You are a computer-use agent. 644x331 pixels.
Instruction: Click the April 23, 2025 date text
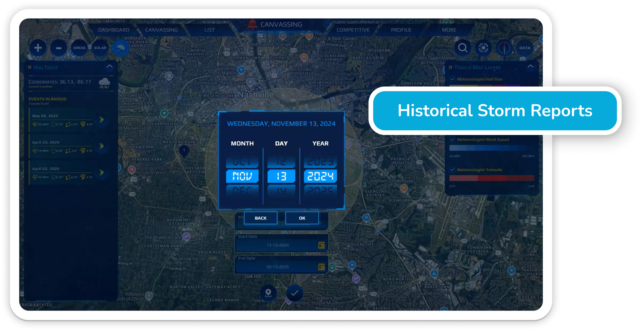coord(46,142)
